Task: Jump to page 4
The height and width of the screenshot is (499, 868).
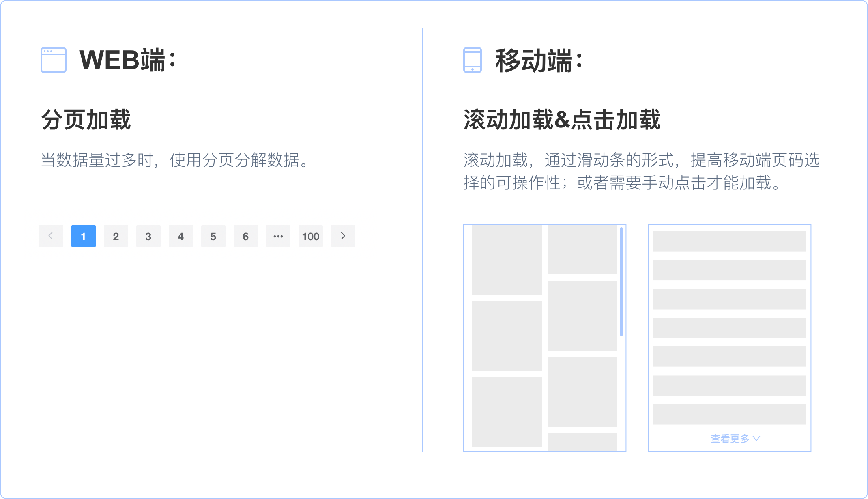Action: [181, 236]
